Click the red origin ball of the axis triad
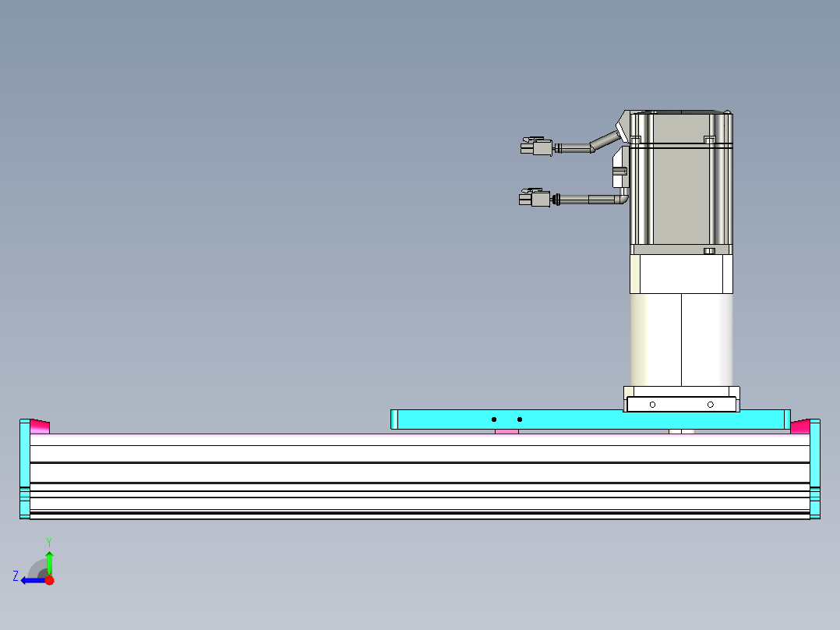Viewport: 840px width, 630px height. 49,580
